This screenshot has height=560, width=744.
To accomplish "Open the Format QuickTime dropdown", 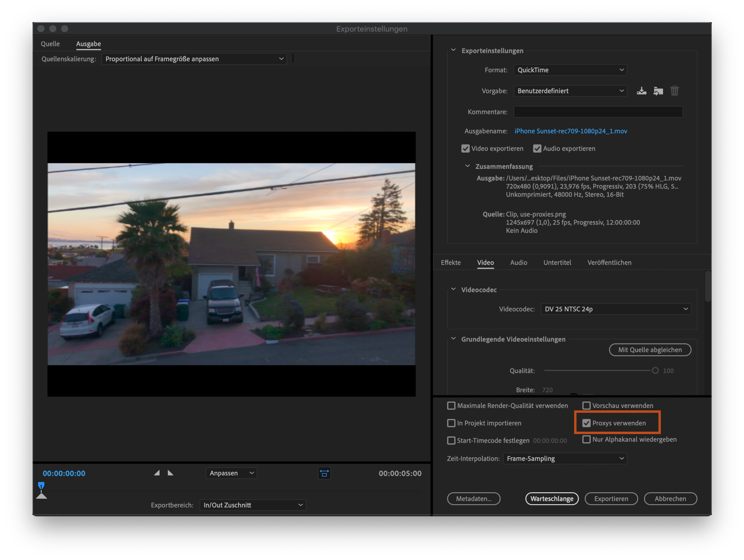I will [x=570, y=70].
